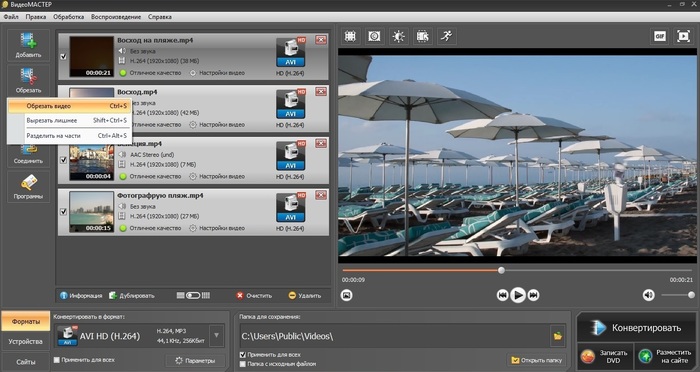Enable Применить для всех under format
This screenshot has width=700, height=372.
click(x=57, y=360)
